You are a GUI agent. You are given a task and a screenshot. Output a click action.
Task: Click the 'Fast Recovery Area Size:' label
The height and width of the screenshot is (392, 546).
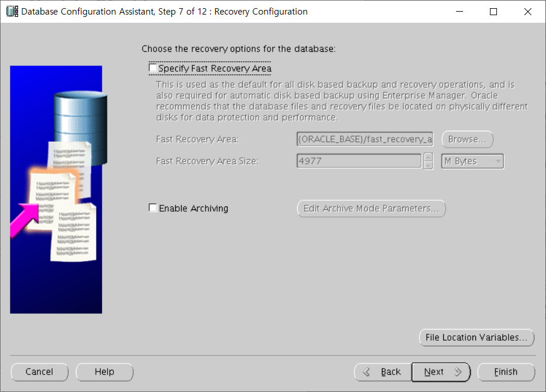click(207, 161)
